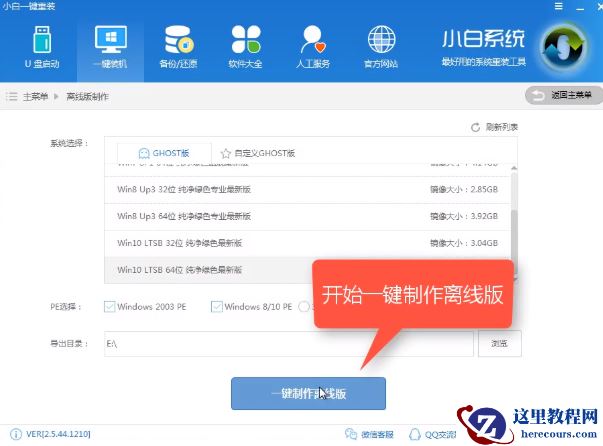The height and width of the screenshot is (446, 603).
Task: Open the hamburger menu in title bar
Action: coord(558,6)
